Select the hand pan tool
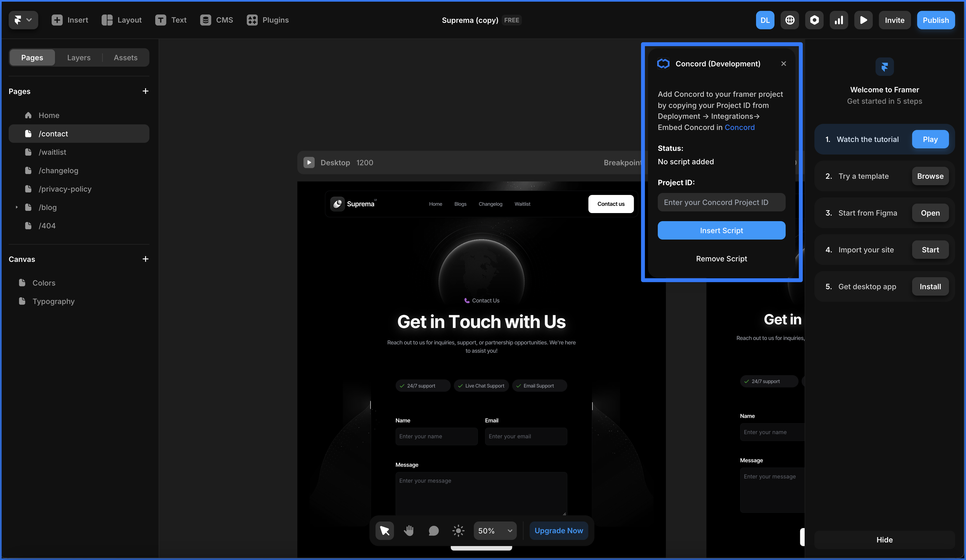966x560 pixels. [x=409, y=530]
